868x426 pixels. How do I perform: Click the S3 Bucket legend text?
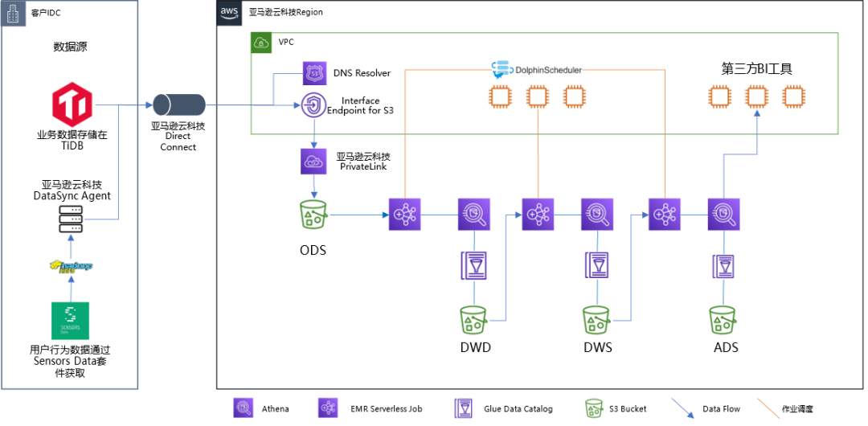pos(628,409)
